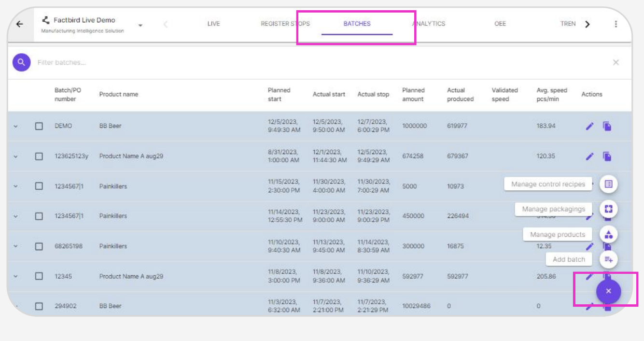
Task: Click the Actual stop column header
Action: coord(373,95)
